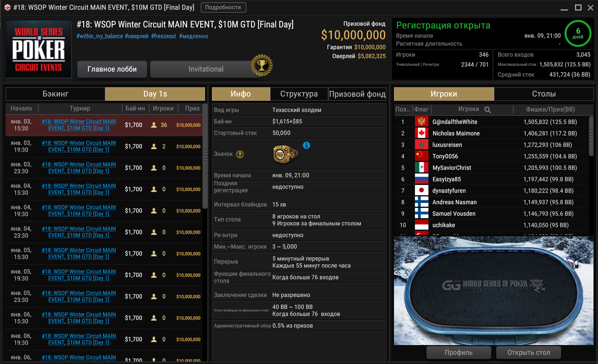
Task: Open the Структура tab
Action: 299,94
